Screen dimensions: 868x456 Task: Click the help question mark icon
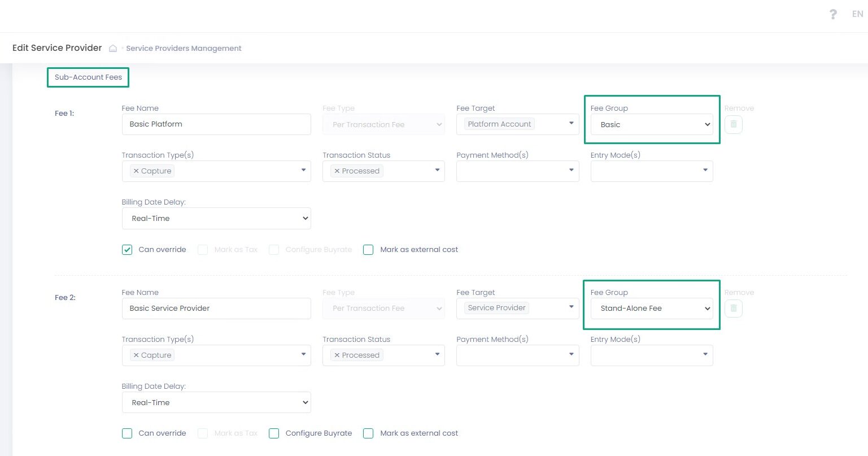pyautogui.click(x=833, y=15)
